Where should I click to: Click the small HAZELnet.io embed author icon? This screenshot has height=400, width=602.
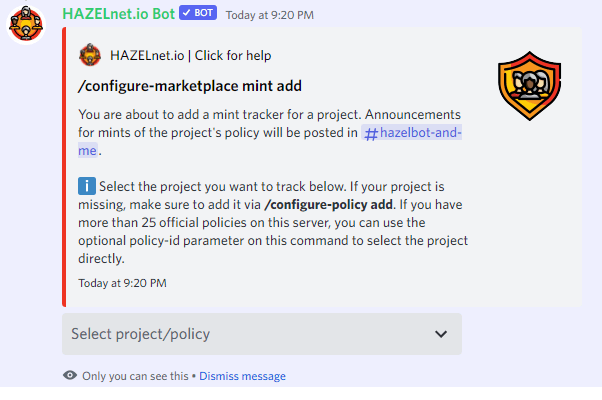(x=90, y=55)
